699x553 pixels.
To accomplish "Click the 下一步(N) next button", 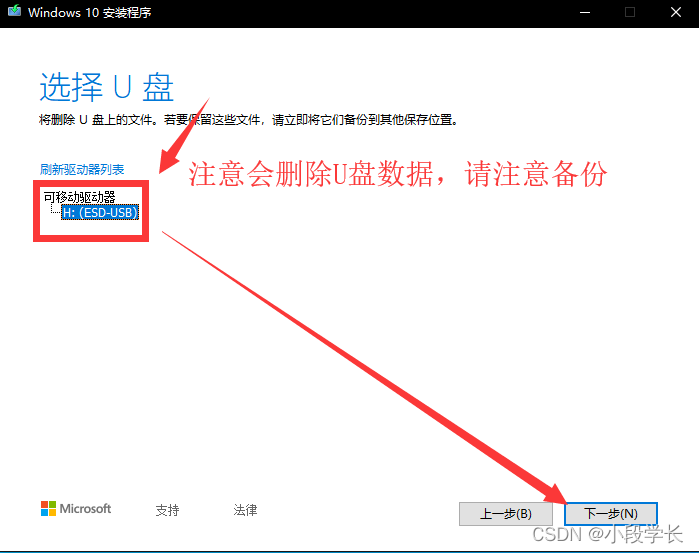I will coord(611,514).
